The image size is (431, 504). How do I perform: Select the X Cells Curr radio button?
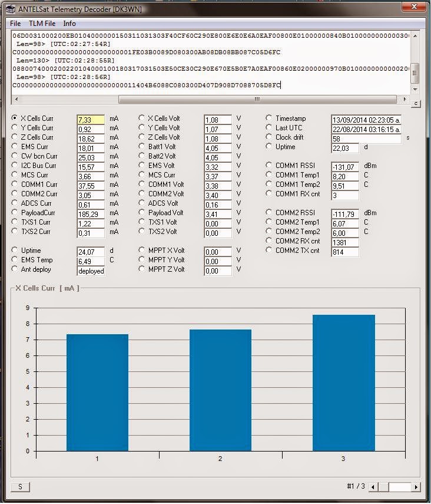coord(15,118)
